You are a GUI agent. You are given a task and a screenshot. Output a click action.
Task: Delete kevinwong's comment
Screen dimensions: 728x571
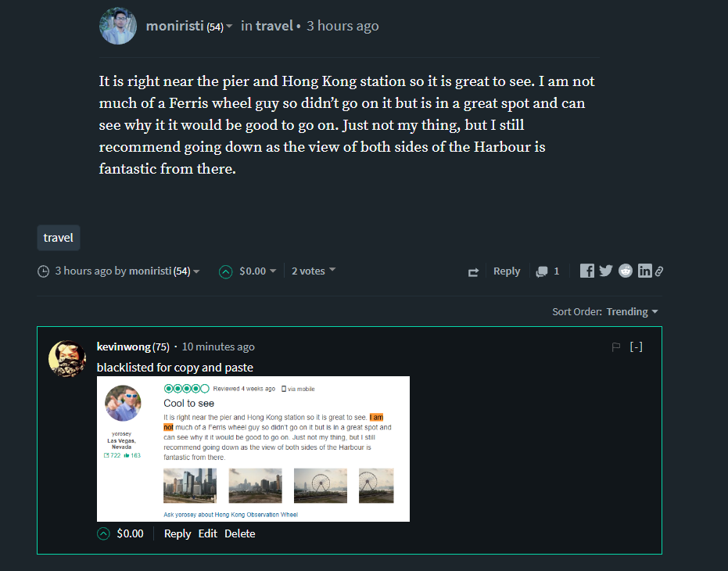coord(239,533)
